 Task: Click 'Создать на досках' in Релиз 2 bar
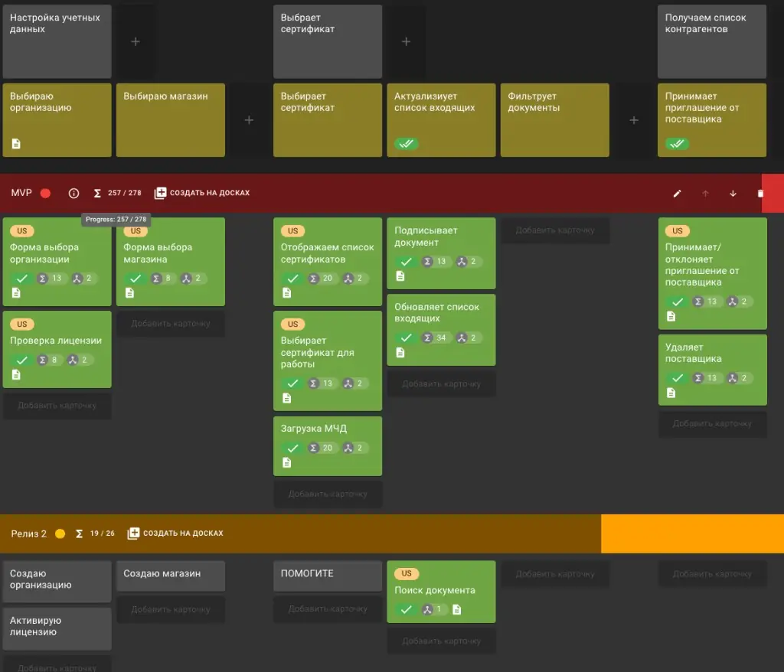(175, 533)
